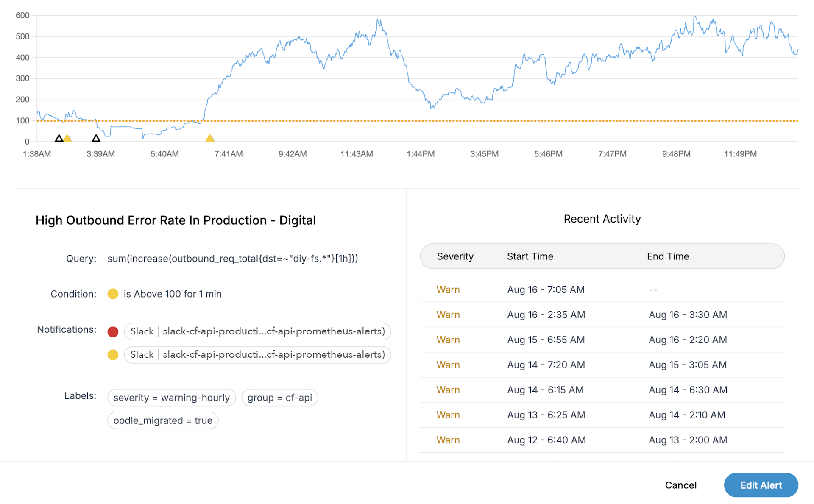This screenshot has height=504, width=814.
Task: Select the Start Time cell Aug 14 - 7:20 AM
Action: click(546, 365)
